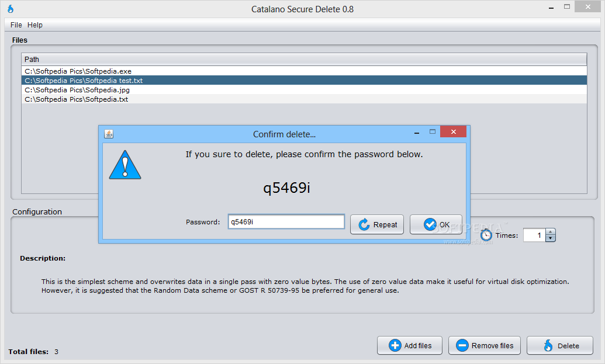Viewport: 605px width, 364px height.
Task: Increase Times value with up arrow
Action: (x=551, y=232)
